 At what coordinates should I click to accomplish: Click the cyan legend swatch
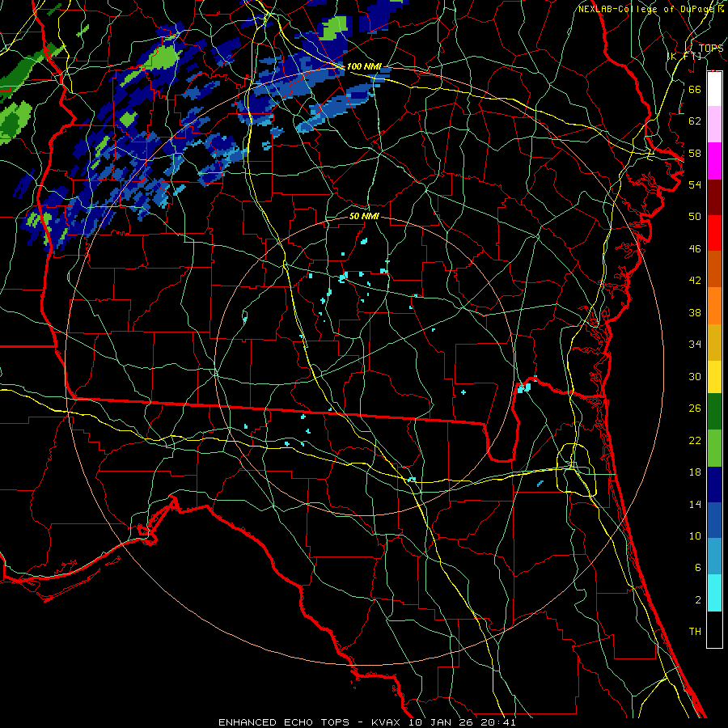[x=714, y=593]
